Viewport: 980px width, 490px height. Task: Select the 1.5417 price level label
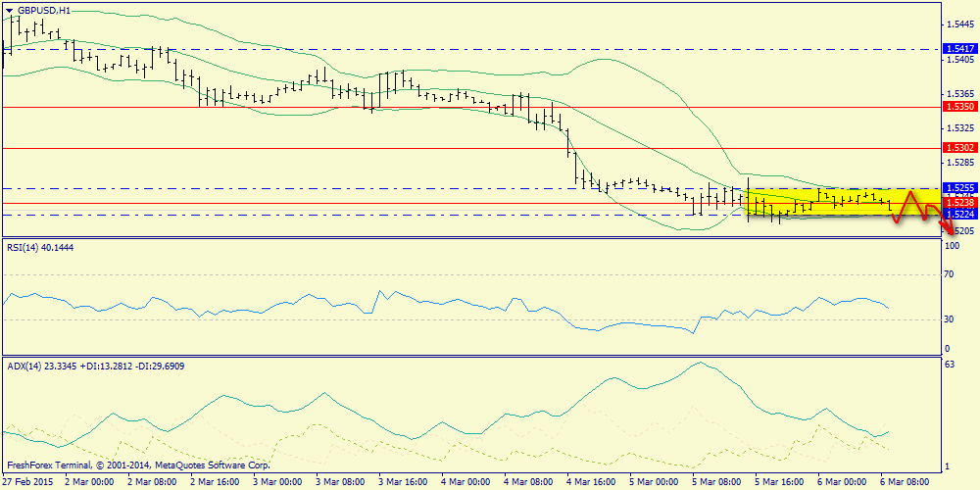958,48
